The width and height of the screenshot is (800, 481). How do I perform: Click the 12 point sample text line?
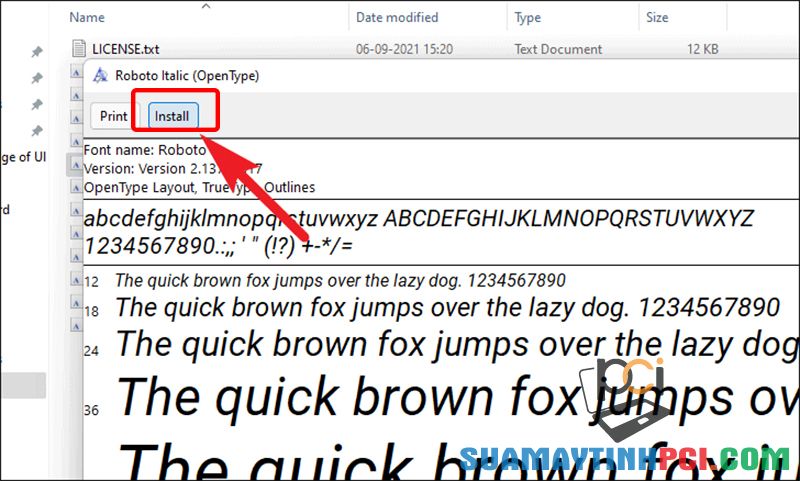tap(340, 280)
